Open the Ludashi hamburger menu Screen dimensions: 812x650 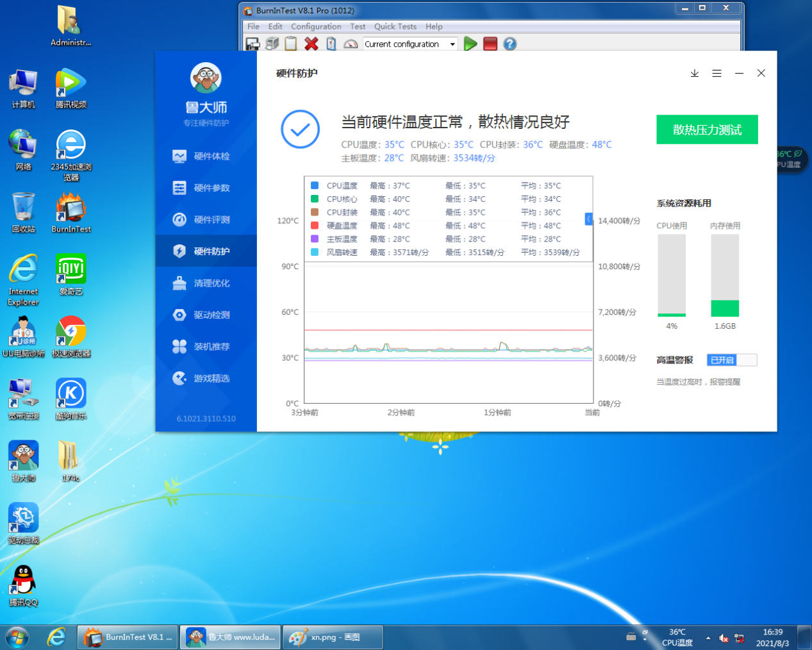pos(717,73)
